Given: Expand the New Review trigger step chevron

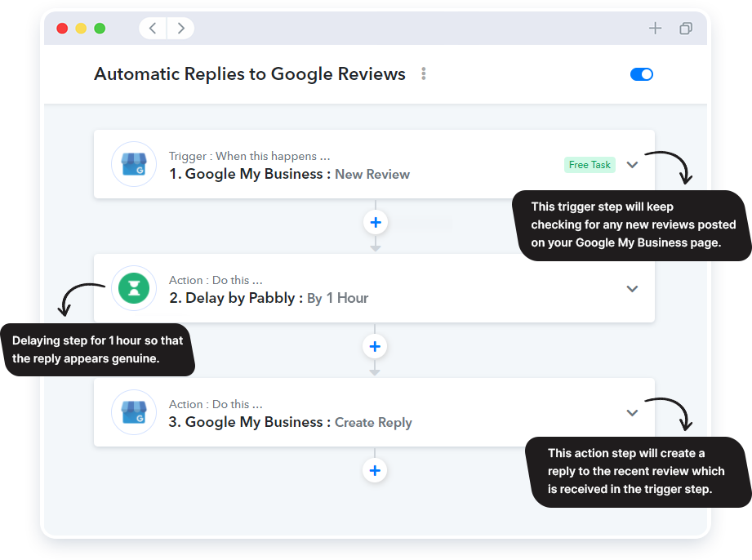Looking at the screenshot, I should (x=632, y=165).
